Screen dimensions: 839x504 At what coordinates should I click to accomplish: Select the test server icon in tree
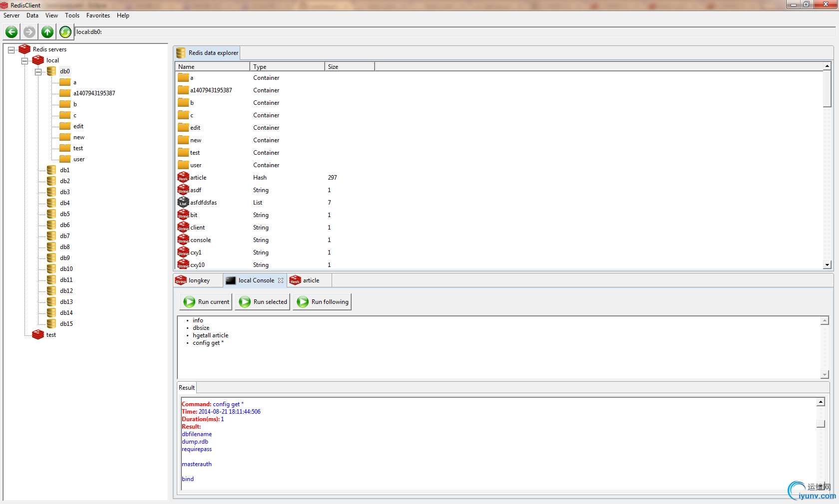click(x=38, y=335)
